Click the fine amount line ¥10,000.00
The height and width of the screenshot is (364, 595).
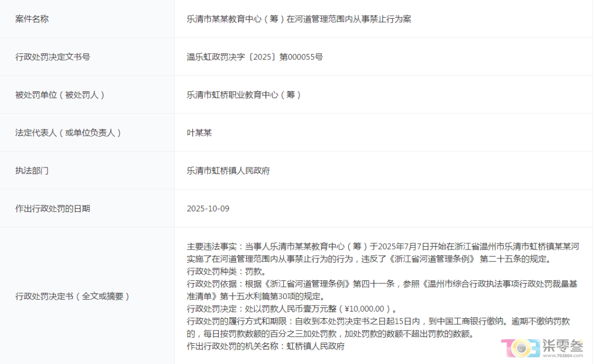291,309
